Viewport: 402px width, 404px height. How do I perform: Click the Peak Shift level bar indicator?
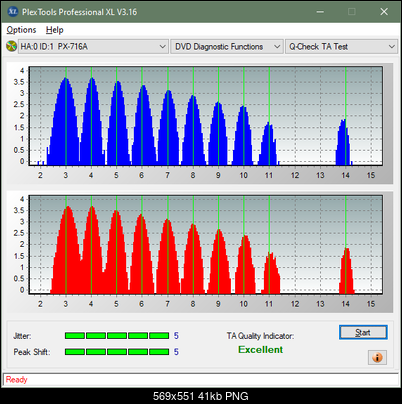click(x=117, y=352)
